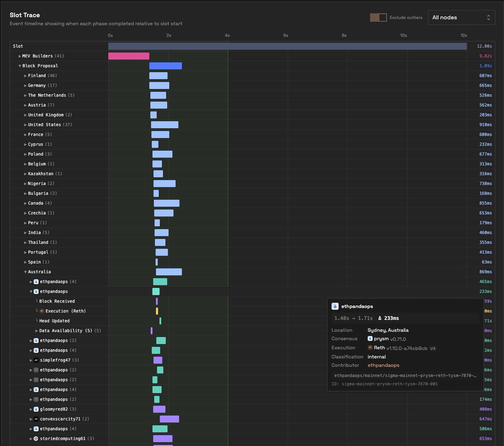The height and width of the screenshot is (446, 504).
Task: Click the 9.82s MEV Builders duration
Action: click(486, 56)
